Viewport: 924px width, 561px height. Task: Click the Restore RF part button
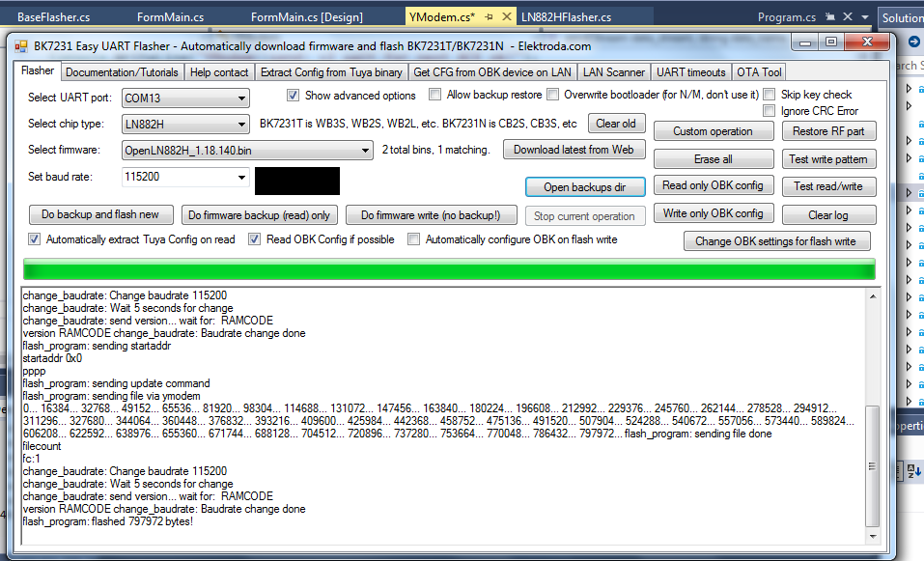click(x=828, y=130)
